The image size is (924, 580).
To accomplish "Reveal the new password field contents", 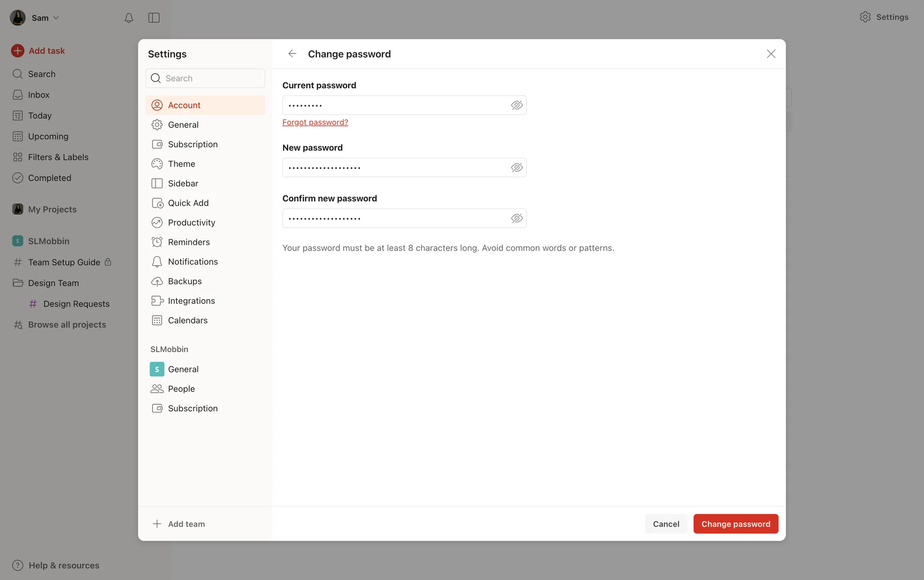I will pos(516,168).
